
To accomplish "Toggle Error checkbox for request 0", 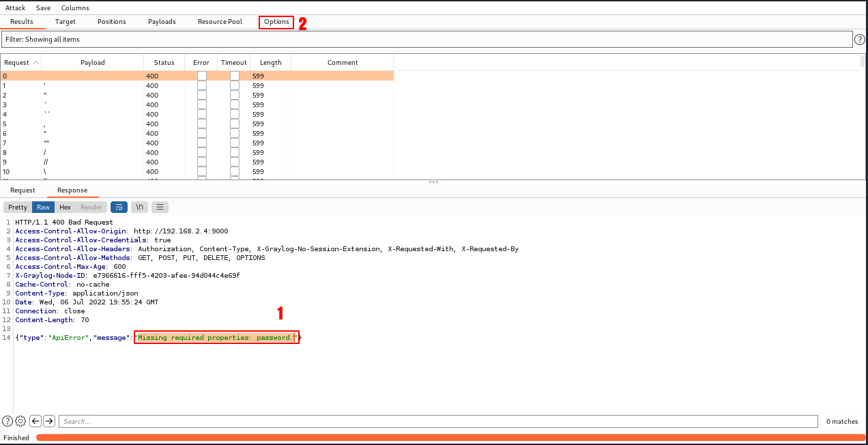I will pos(201,76).
